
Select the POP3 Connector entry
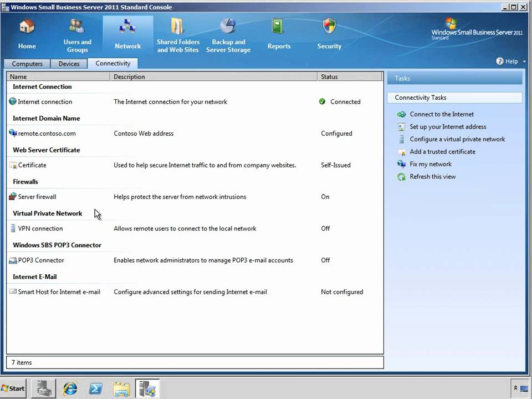41,260
